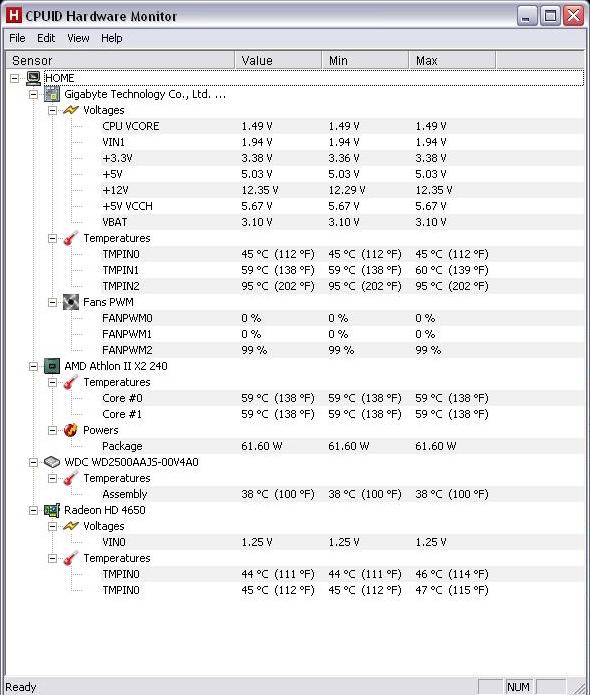The image size is (590, 695).
Task: Collapse the Fans PWM group
Action: tap(52, 302)
